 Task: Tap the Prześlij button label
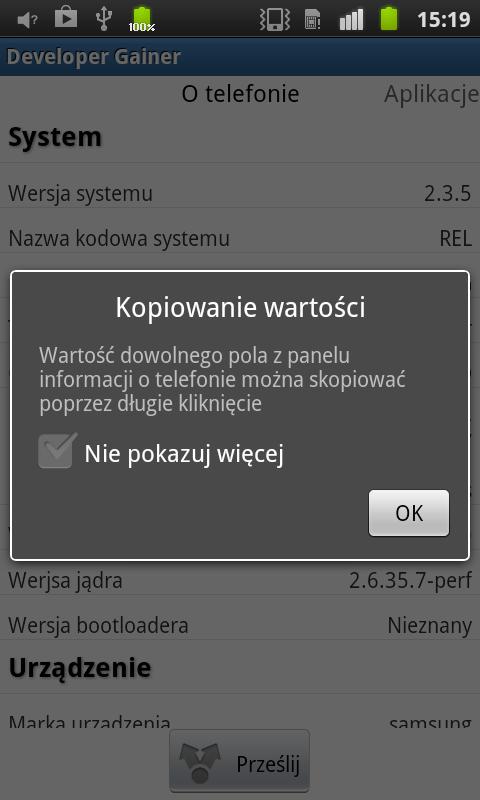[268, 764]
